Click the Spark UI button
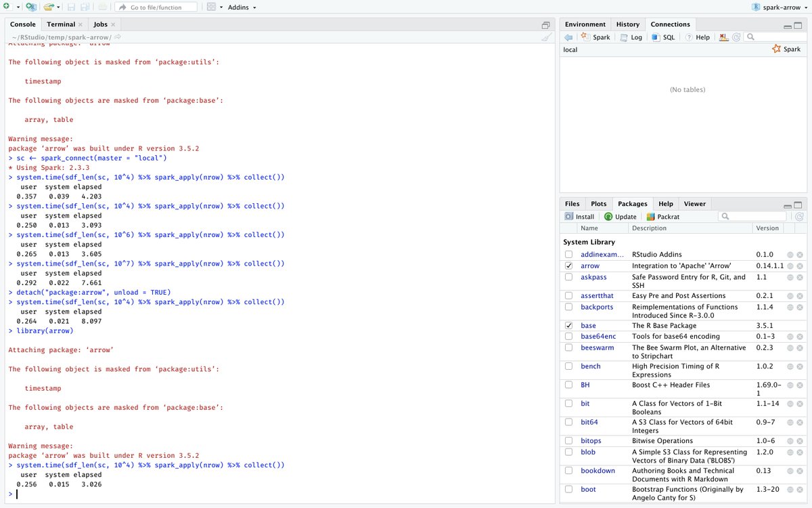 point(596,37)
